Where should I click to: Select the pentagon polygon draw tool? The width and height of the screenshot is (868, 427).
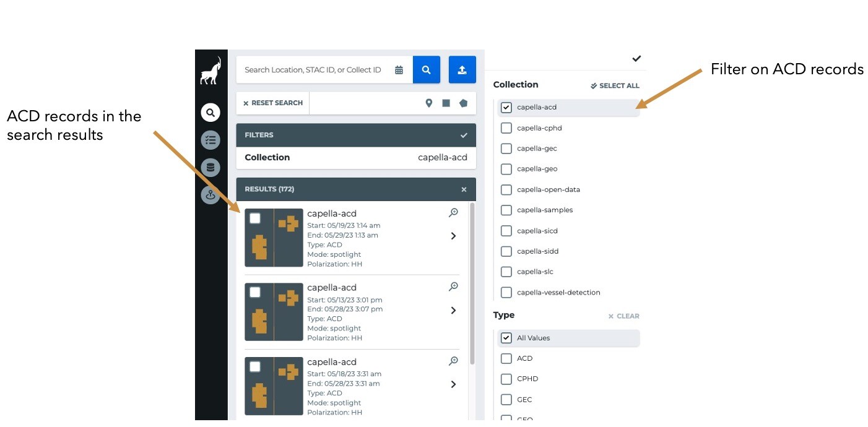(463, 103)
